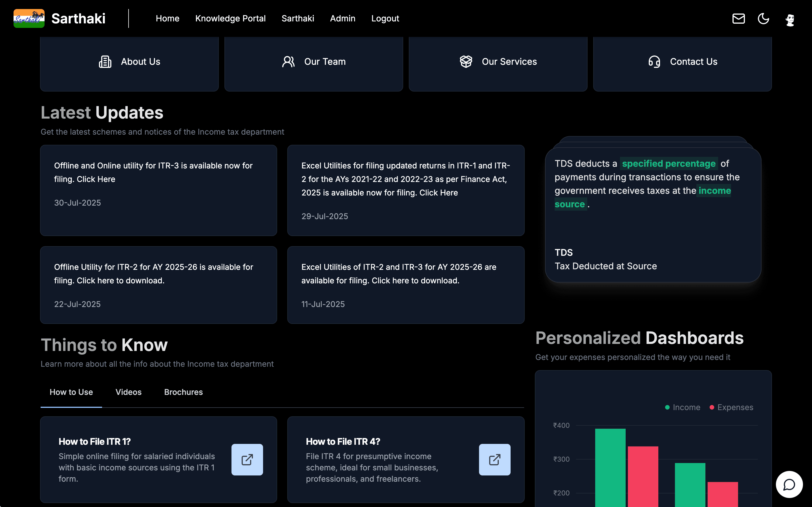Switch to the Brochures tab

point(183,392)
